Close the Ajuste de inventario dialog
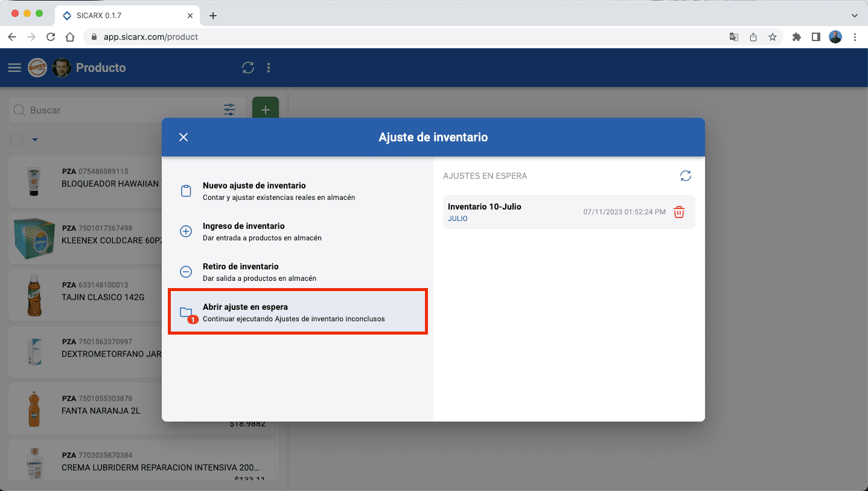 pos(183,137)
